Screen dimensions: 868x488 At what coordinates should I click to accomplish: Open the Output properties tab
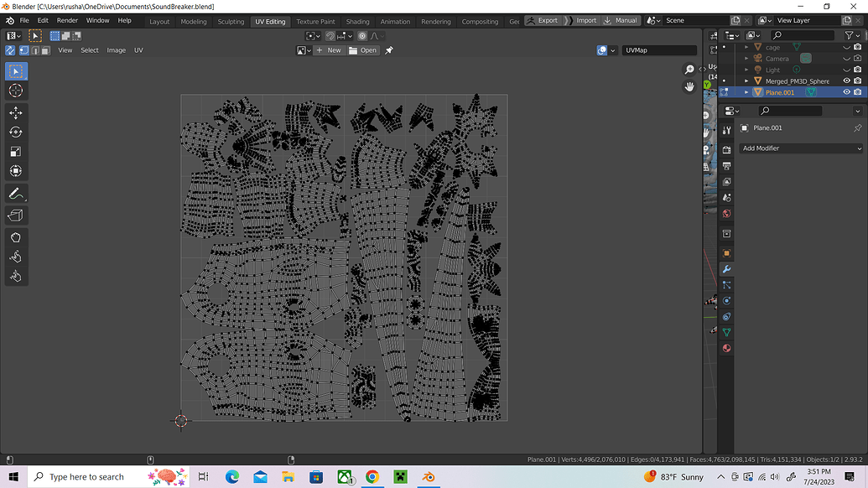coord(727,166)
